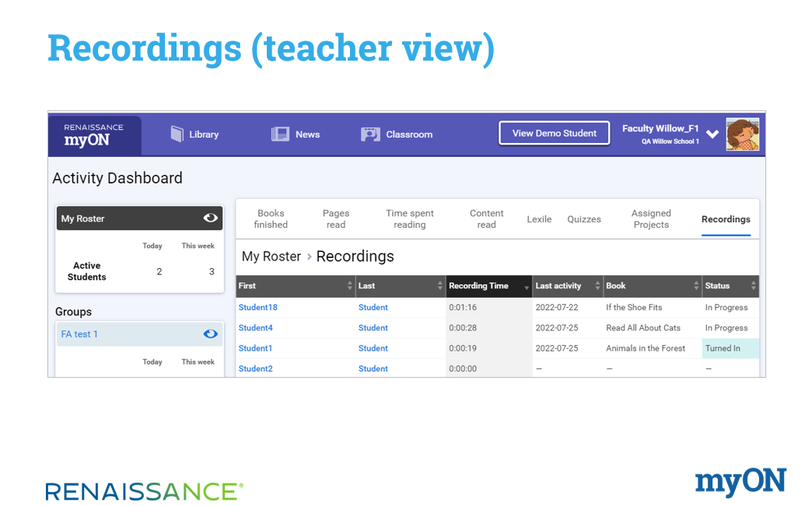
Task: Click the Read All About Cats book cell
Action: [x=653, y=328]
